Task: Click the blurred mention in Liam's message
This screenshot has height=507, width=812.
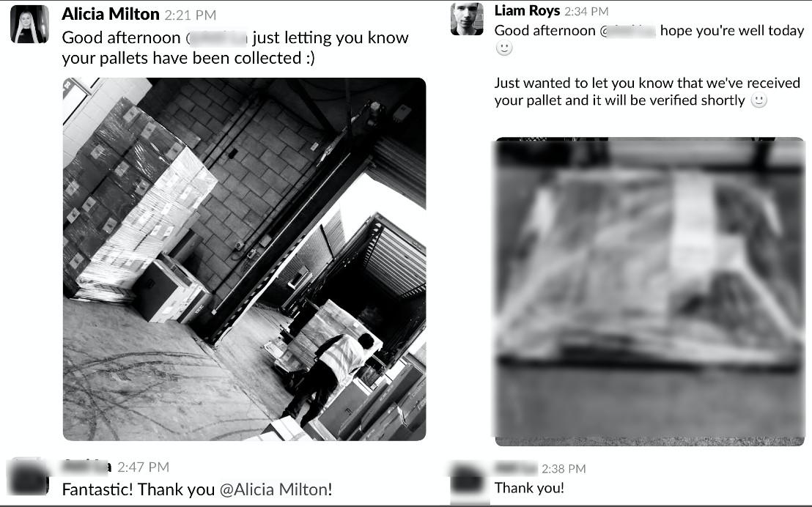Action: (x=628, y=31)
